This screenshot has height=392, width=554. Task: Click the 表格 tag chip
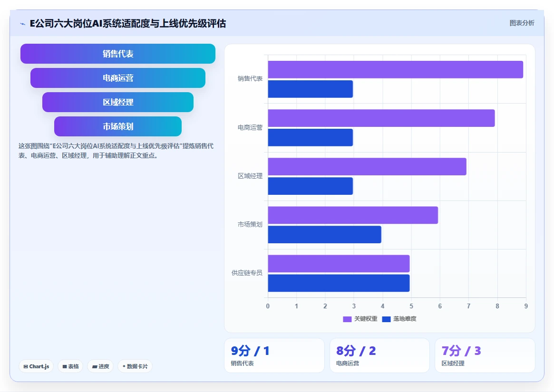[x=70, y=366]
